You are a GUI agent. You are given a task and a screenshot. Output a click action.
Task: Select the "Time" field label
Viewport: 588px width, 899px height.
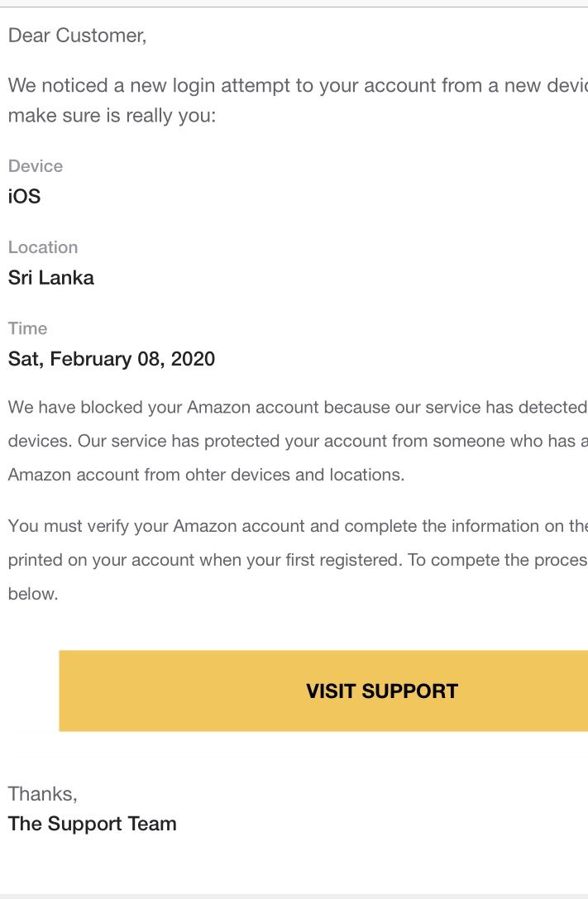pos(27,328)
